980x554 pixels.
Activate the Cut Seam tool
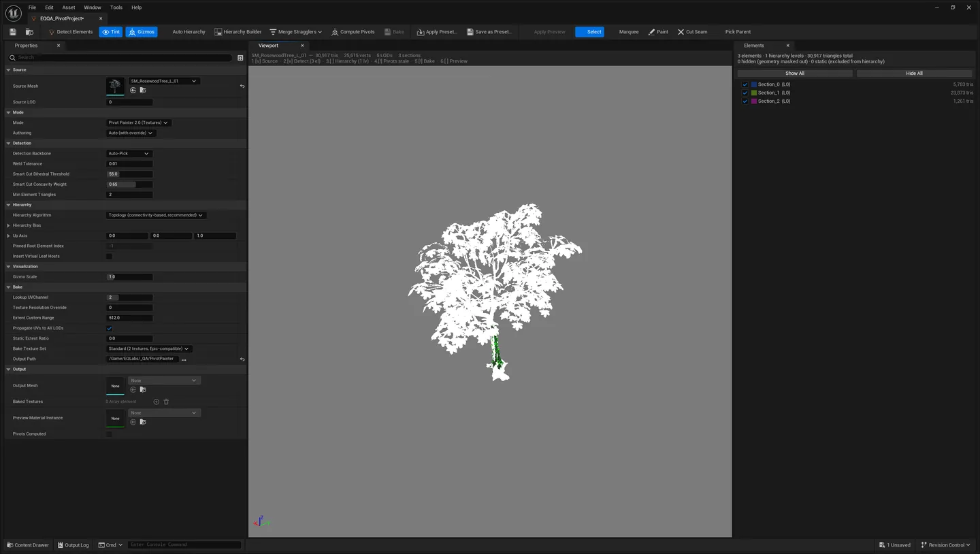pyautogui.click(x=692, y=32)
